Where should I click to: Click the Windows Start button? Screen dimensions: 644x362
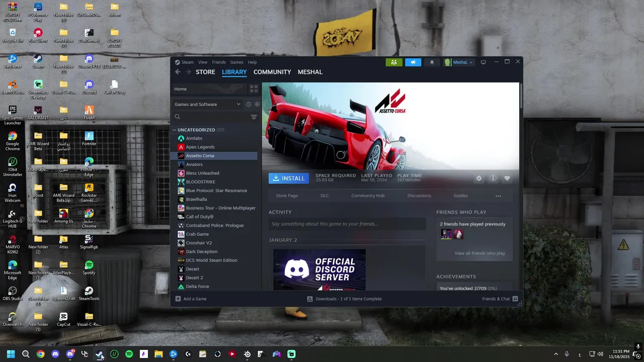(11, 354)
